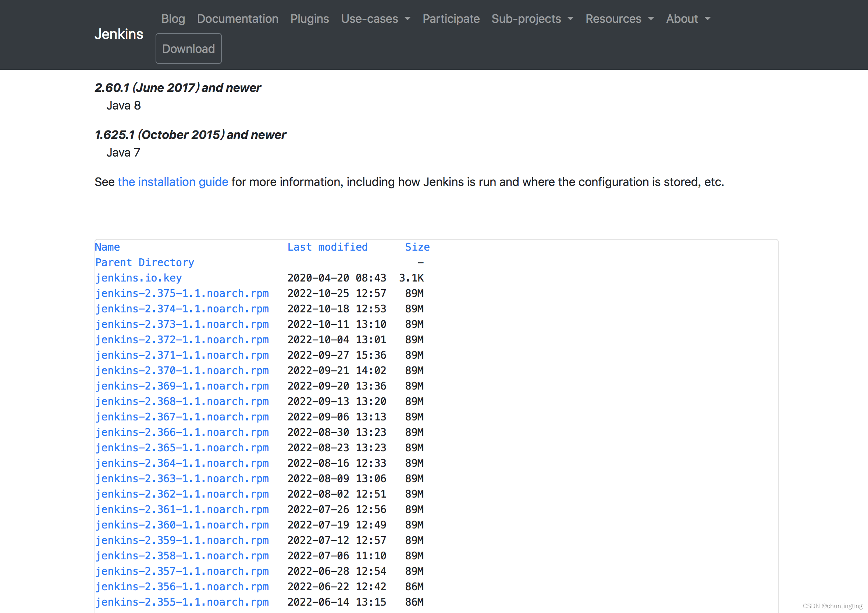Download jenkins-2.359-1.1.noarch.rpm
The image size is (868, 613).
(182, 541)
